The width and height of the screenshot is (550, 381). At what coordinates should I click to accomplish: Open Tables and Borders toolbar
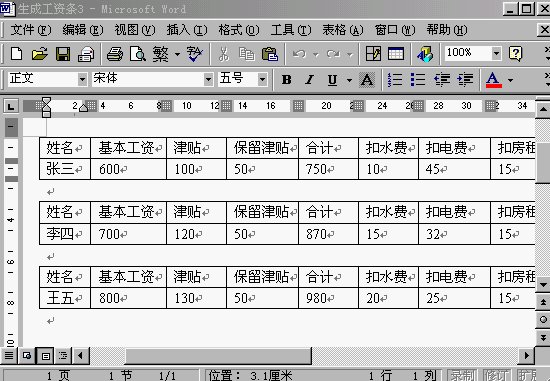coord(373,54)
